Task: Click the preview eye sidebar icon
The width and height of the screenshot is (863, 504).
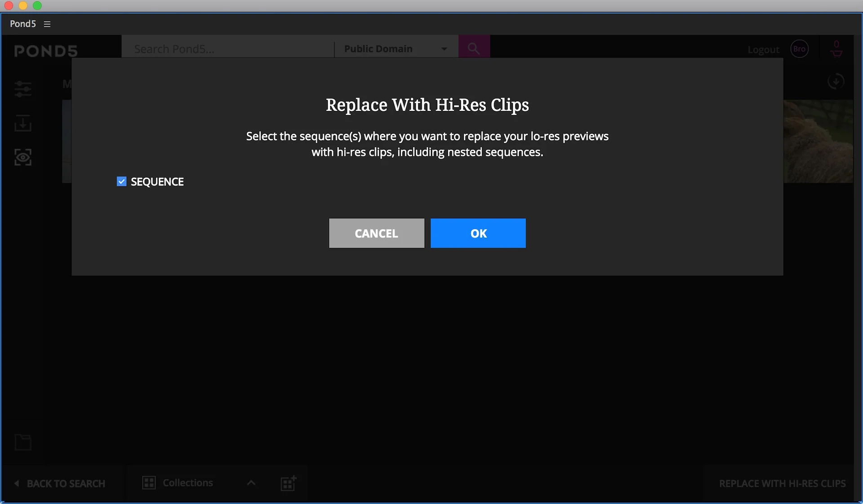Action: (x=22, y=157)
